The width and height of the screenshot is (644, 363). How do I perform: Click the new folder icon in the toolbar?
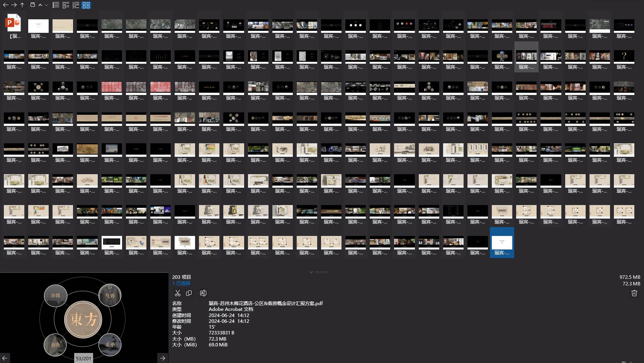33,5
